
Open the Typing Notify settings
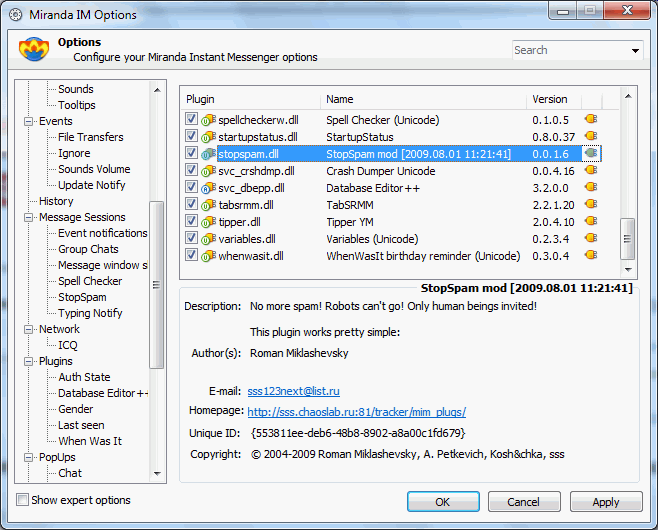point(90,313)
